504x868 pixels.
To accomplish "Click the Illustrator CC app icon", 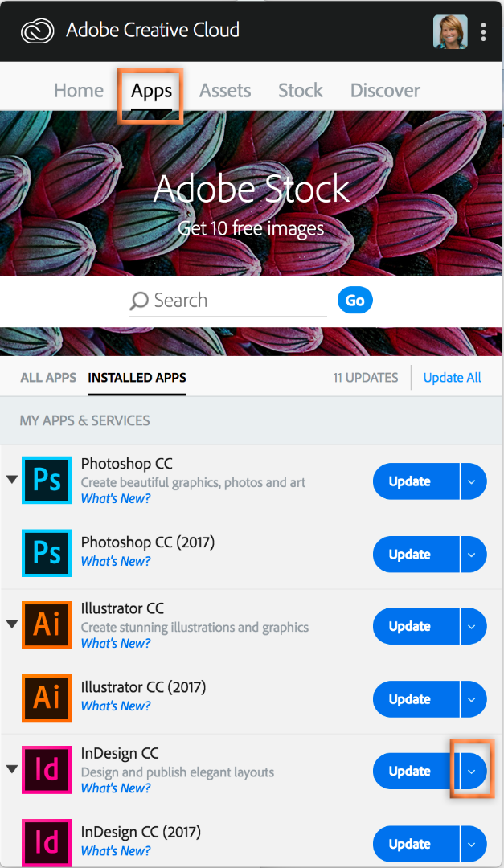I will point(47,625).
